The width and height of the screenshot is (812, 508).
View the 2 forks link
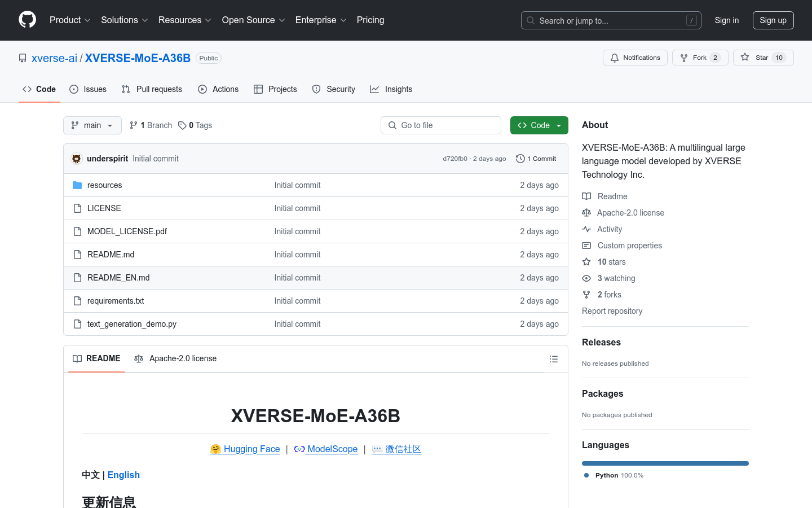coord(602,295)
